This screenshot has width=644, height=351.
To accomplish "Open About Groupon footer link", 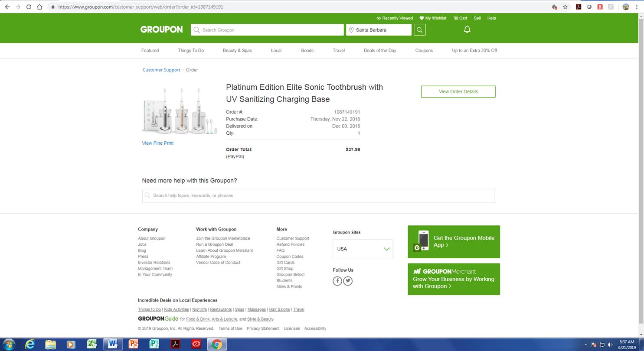I will pos(151,238).
